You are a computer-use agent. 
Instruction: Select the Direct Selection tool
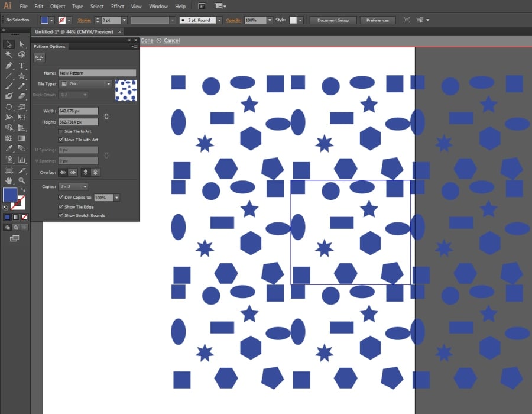[21, 44]
